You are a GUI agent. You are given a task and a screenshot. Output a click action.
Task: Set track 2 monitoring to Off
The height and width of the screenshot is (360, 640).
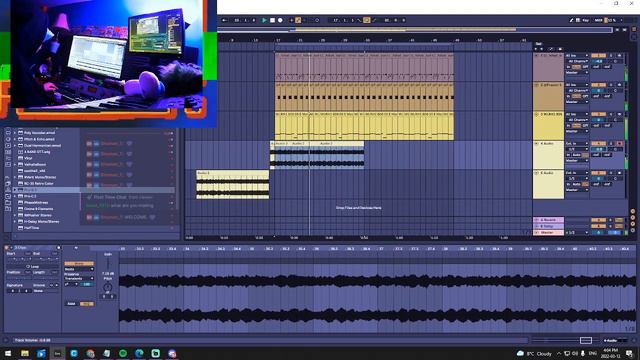586,96
